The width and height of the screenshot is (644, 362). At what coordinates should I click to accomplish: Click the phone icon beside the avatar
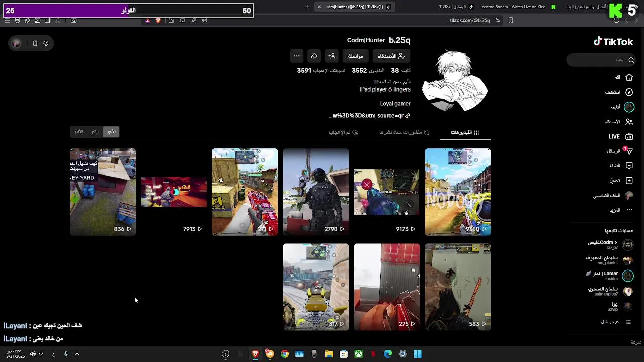click(x=35, y=43)
